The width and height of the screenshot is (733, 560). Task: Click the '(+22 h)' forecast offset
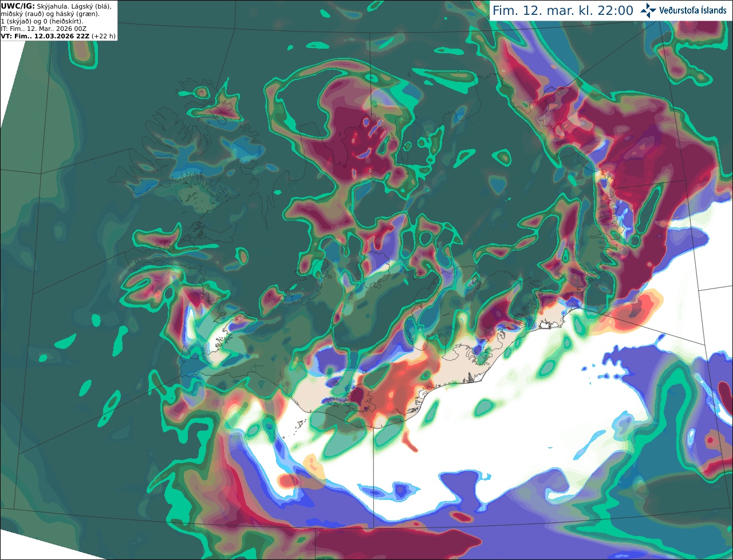104,36
